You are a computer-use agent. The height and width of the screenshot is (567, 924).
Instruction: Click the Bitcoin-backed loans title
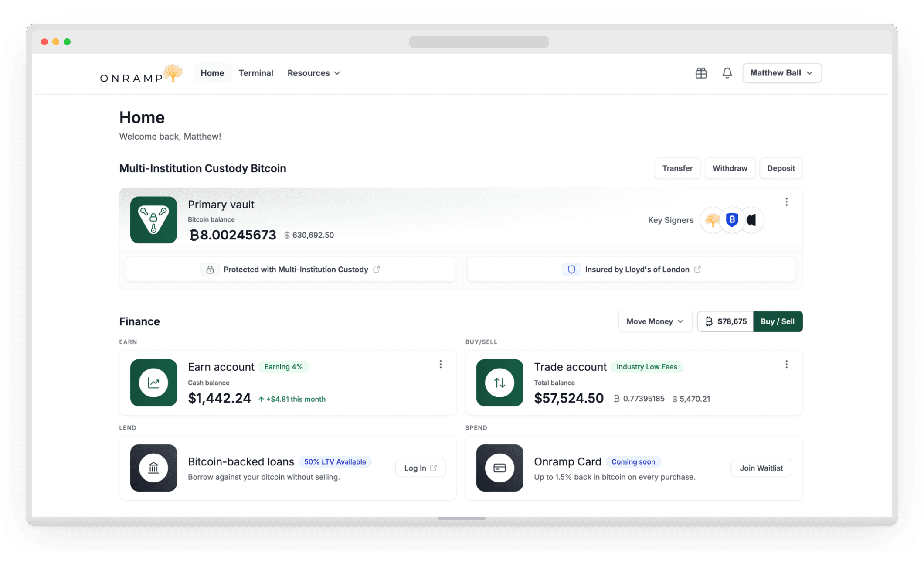tap(241, 461)
